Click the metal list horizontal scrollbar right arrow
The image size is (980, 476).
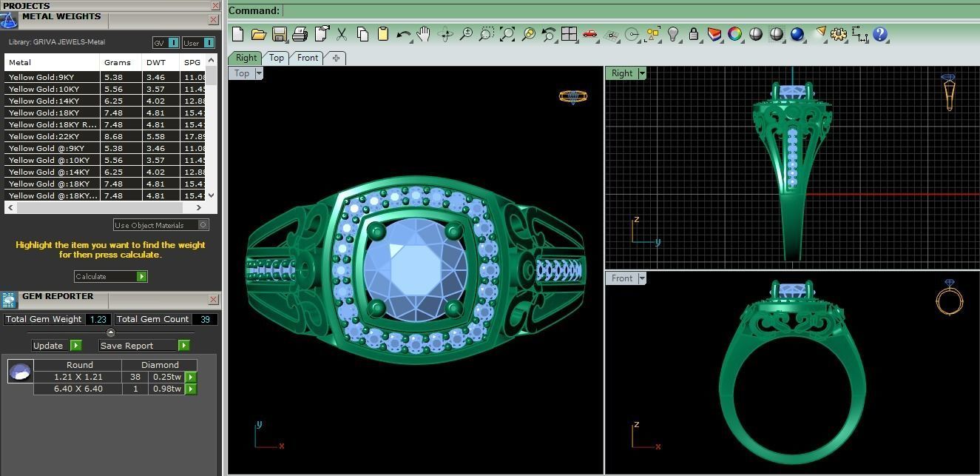click(198, 208)
